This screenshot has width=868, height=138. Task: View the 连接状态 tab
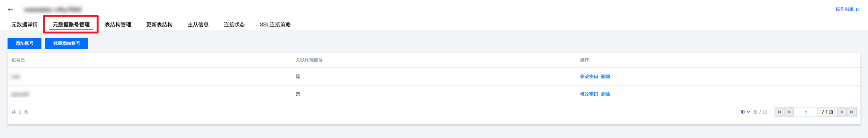[234, 25]
